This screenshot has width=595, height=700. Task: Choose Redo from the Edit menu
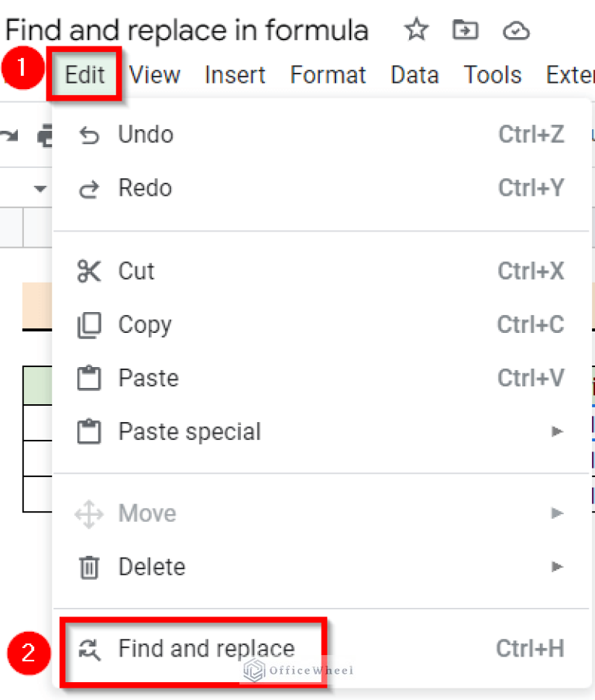pos(145,188)
